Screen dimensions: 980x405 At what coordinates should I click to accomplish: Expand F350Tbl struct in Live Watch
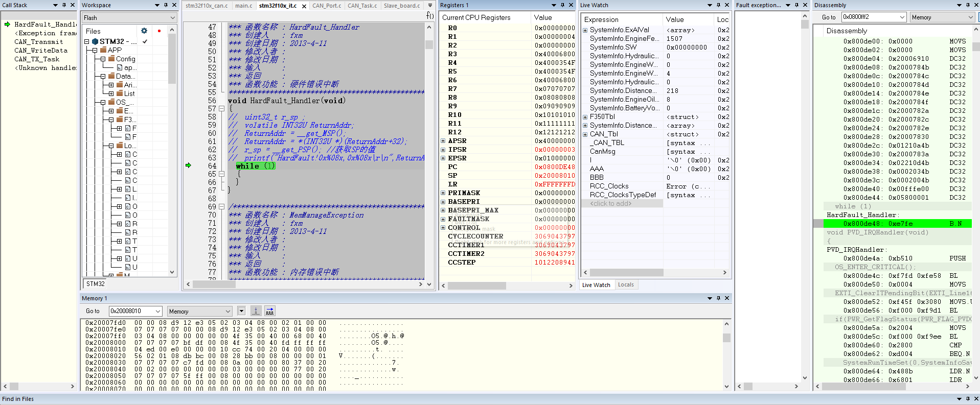585,117
